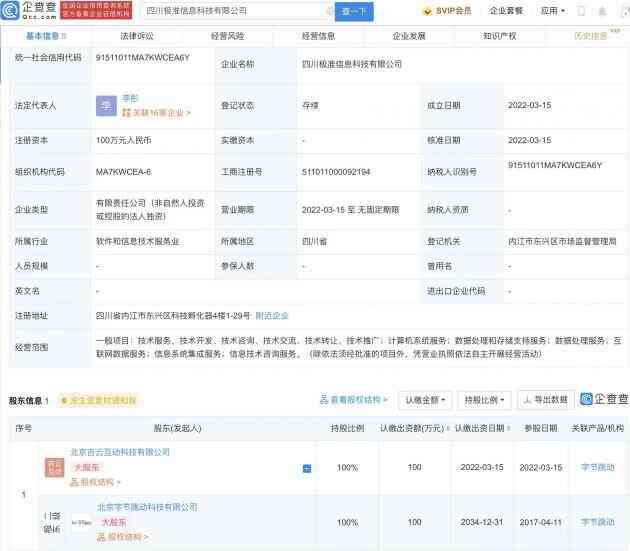This screenshot has width=630, height=551.
Task: Switch to the 企业发展 tab
Action: pos(409,36)
